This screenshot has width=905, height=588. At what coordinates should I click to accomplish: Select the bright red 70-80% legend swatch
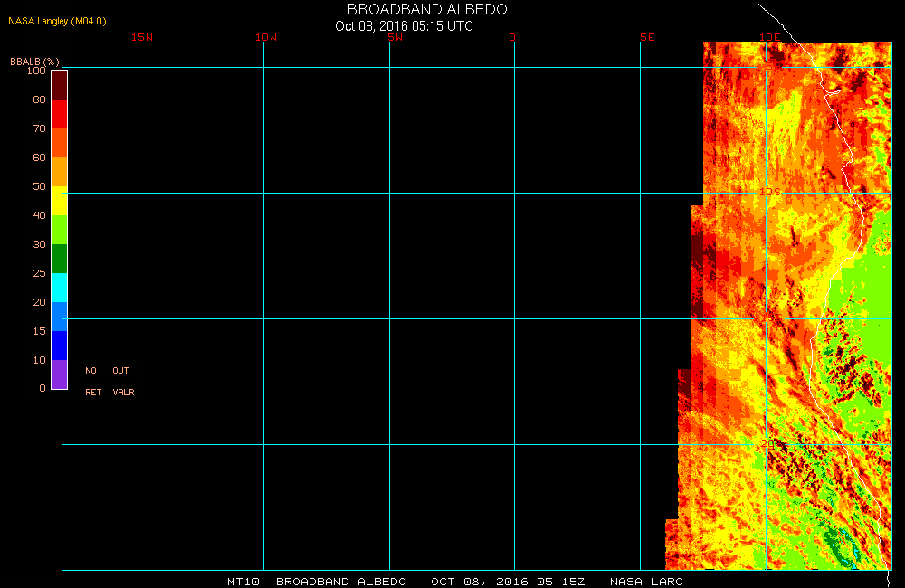pos(59,113)
